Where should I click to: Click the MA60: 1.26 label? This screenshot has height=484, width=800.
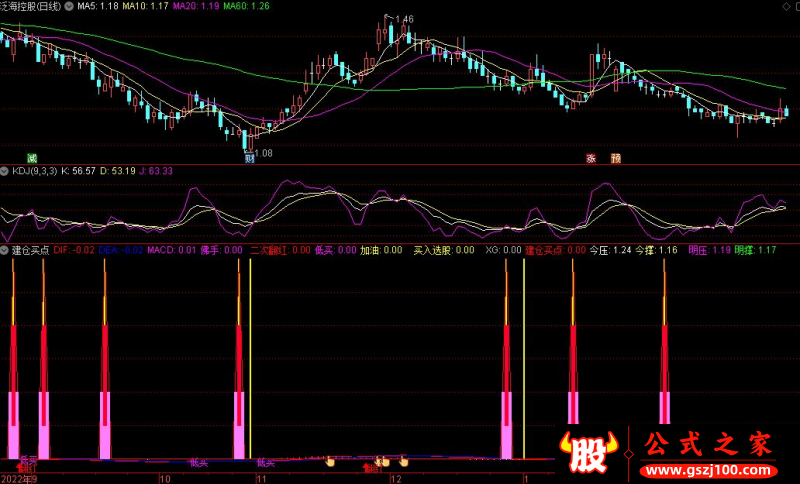(246, 7)
